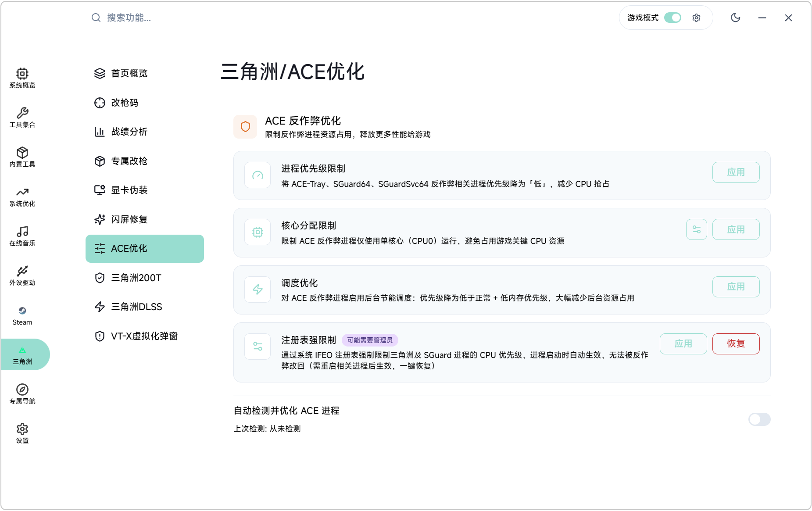Click the red 恢复 button
Screen dimensions: 812x511
736,344
